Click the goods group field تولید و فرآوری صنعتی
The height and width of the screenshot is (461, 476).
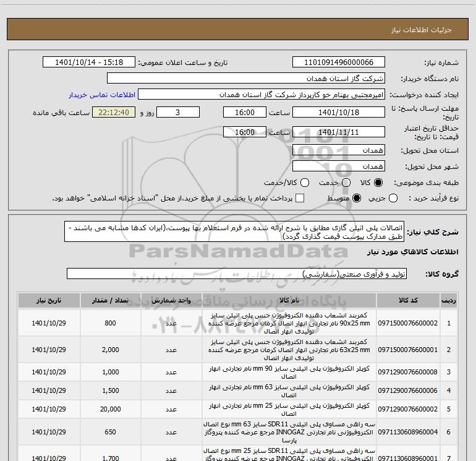237,274
